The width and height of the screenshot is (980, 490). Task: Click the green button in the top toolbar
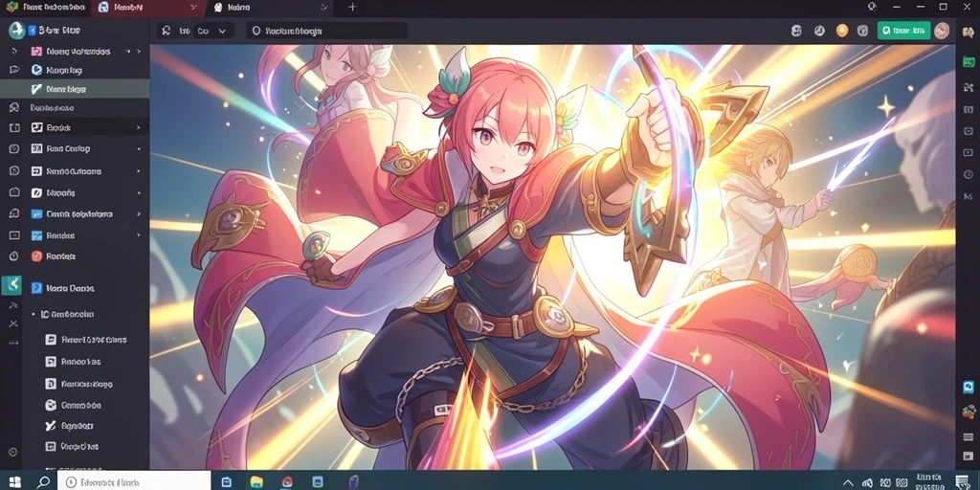tap(903, 30)
